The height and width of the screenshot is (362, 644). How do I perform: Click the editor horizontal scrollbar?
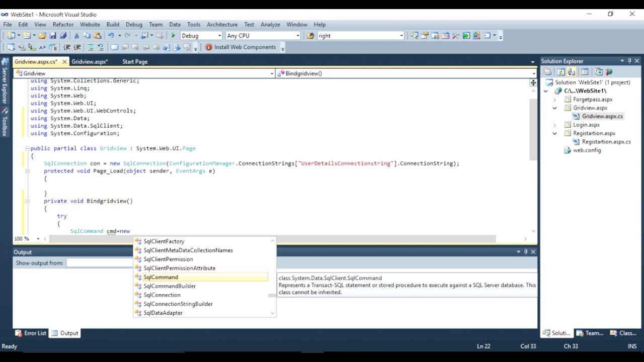(272, 239)
